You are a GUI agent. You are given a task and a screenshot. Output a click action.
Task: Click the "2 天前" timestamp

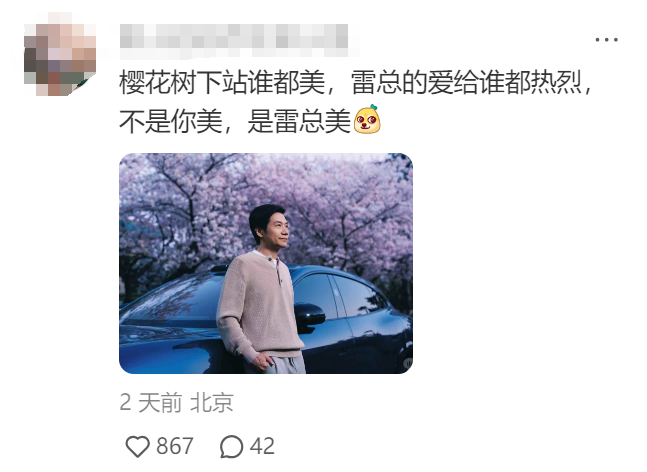(x=151, y=403)
